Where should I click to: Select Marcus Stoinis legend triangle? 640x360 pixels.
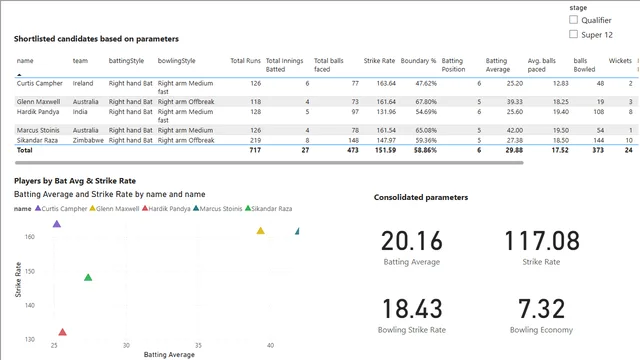pos(196,208)
